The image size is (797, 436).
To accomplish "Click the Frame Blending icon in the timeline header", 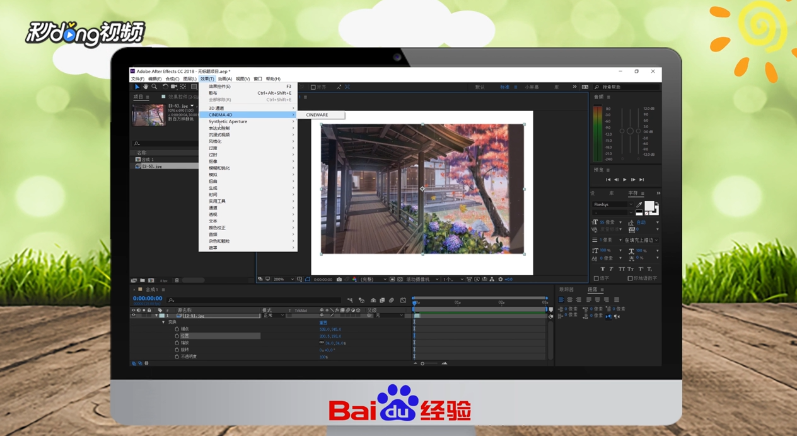I will pos(382,300).
